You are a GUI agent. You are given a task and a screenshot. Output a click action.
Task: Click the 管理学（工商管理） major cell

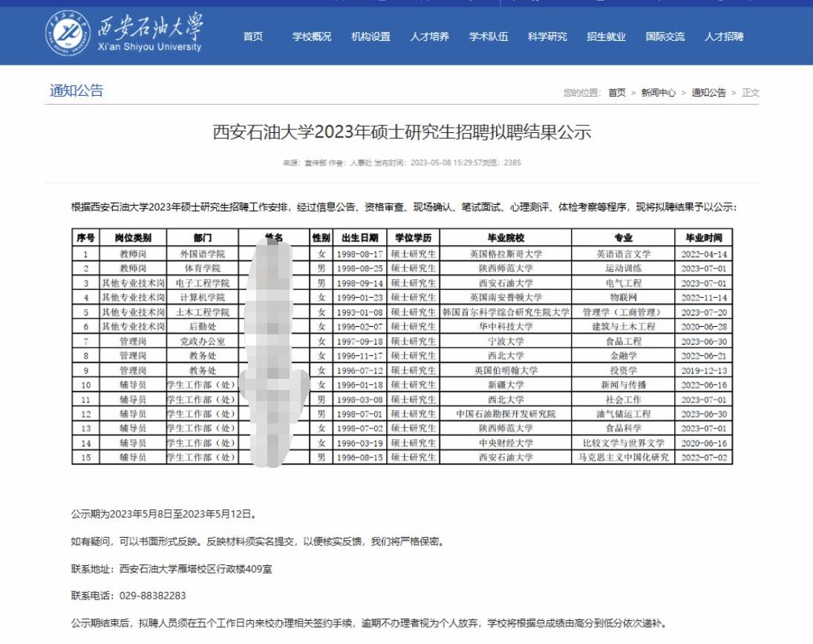623,312
